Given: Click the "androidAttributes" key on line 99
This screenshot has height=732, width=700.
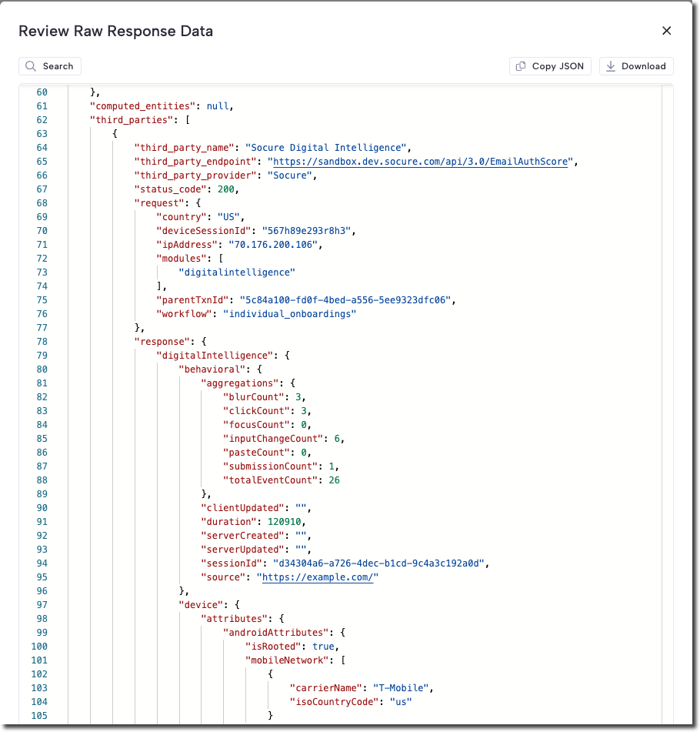Looking at the screenshot, I should [276, 633].
